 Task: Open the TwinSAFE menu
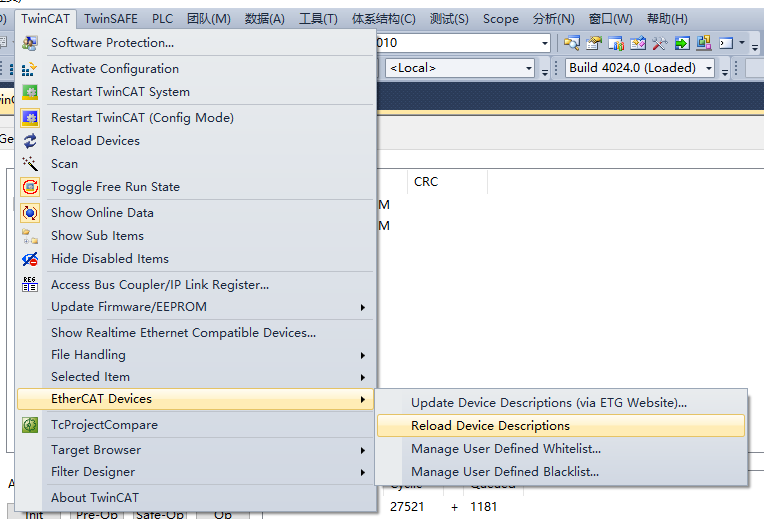point(111,19)
